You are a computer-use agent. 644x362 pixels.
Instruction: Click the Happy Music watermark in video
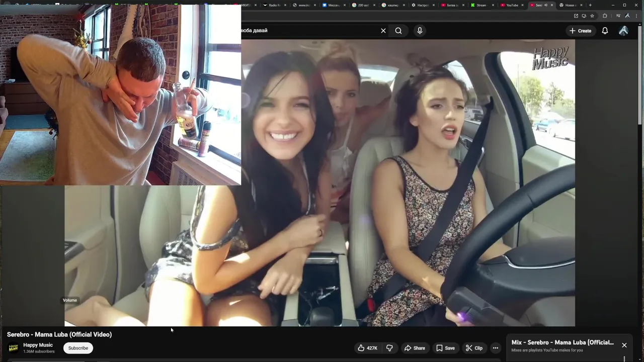(x=551, y=57)
